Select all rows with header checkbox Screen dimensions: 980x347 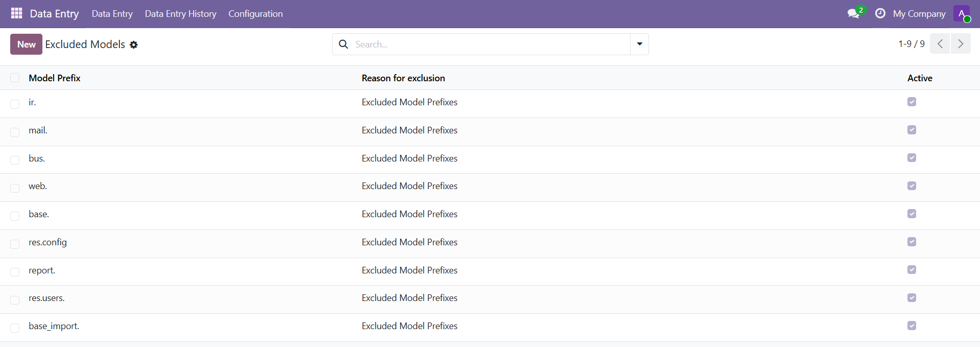pos(15,78)
